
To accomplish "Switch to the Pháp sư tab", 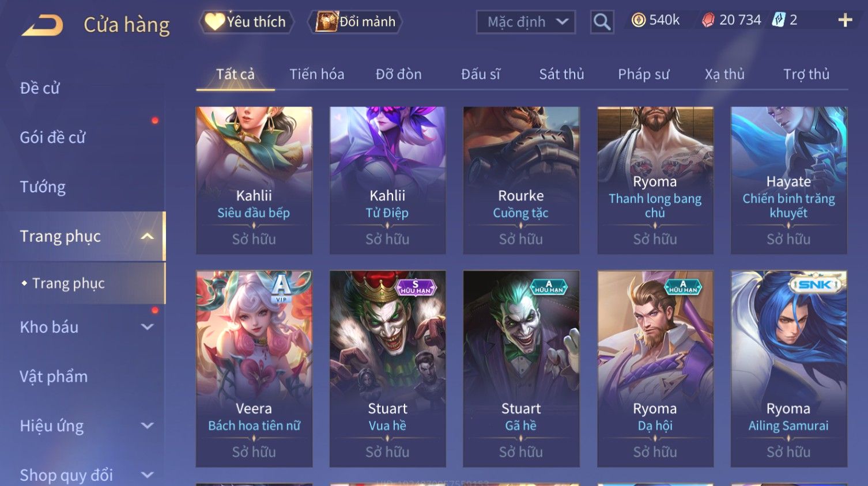I will 643,74.
